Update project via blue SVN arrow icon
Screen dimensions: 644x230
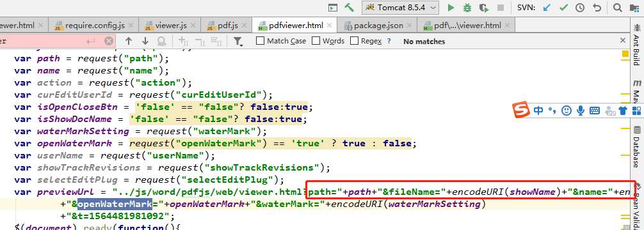coord(546,8)
